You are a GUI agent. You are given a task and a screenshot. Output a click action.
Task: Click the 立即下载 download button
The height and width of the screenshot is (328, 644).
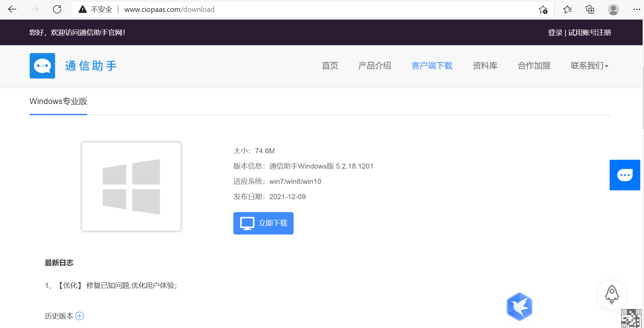coord(263,223)
